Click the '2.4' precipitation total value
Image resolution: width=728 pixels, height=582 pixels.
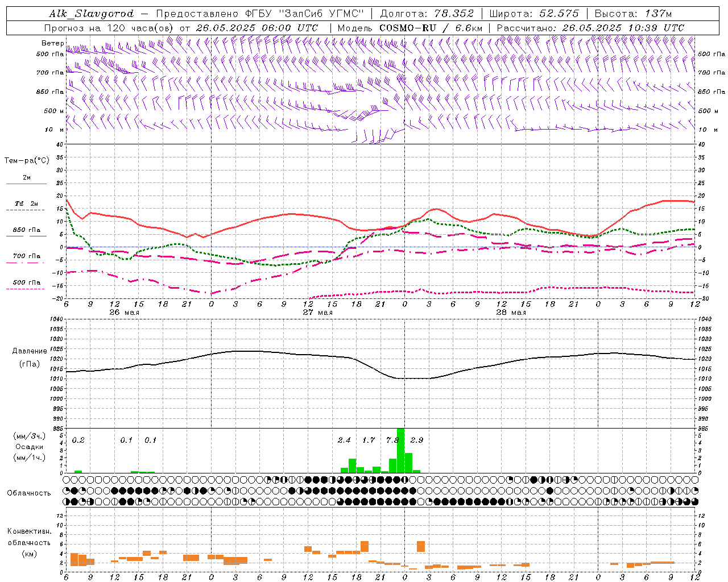344,440
